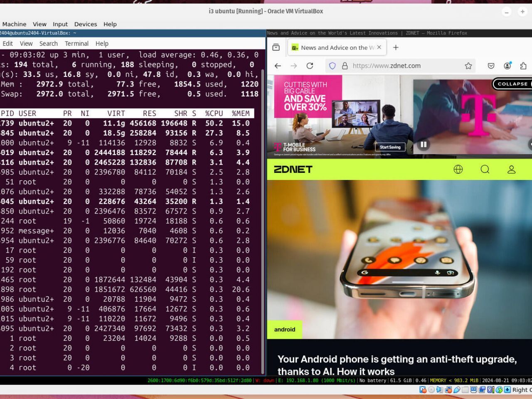Click the ZDNET globe editions icon

[458, 169]
